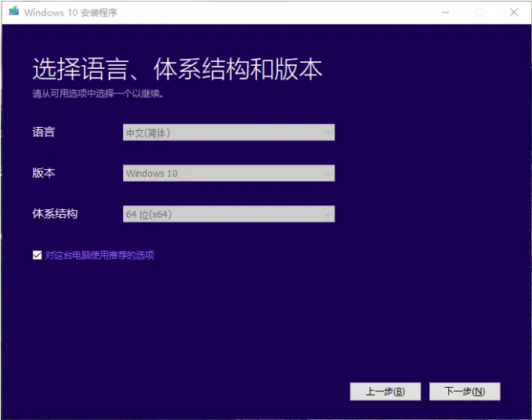The width and height of the screenshot is (532, 420).
Task: Click the 请从可用选项中选择一个以继续 subtitle
Action: (98, 93)
